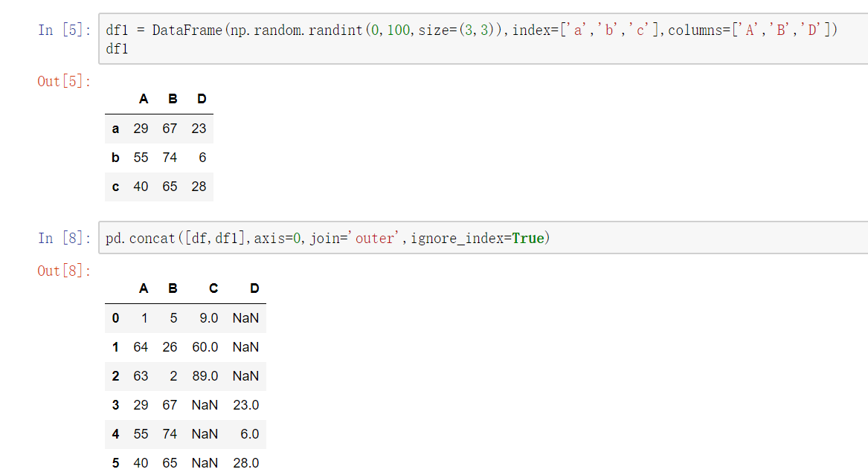Click column header D in Out[8] table

coord(254,288)
